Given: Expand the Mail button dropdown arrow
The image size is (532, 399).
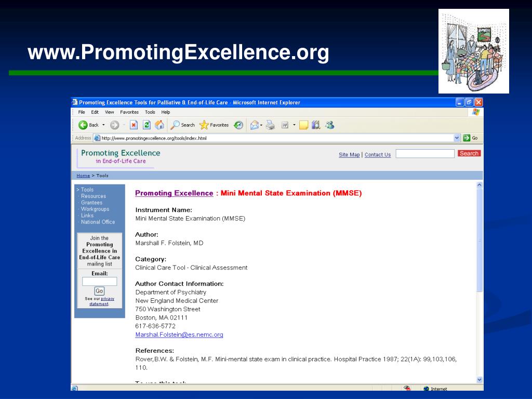Looking at the screenshot, I should click(261, 125).
